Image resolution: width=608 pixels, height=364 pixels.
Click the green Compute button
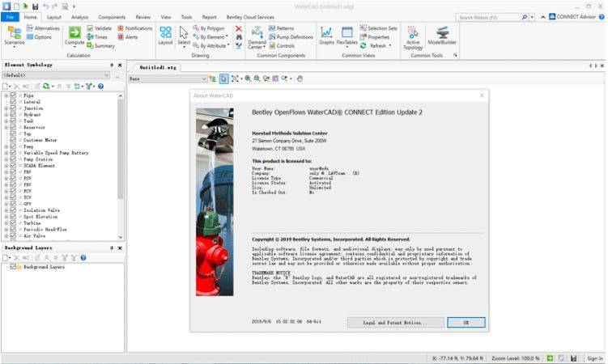click(74, 36)
